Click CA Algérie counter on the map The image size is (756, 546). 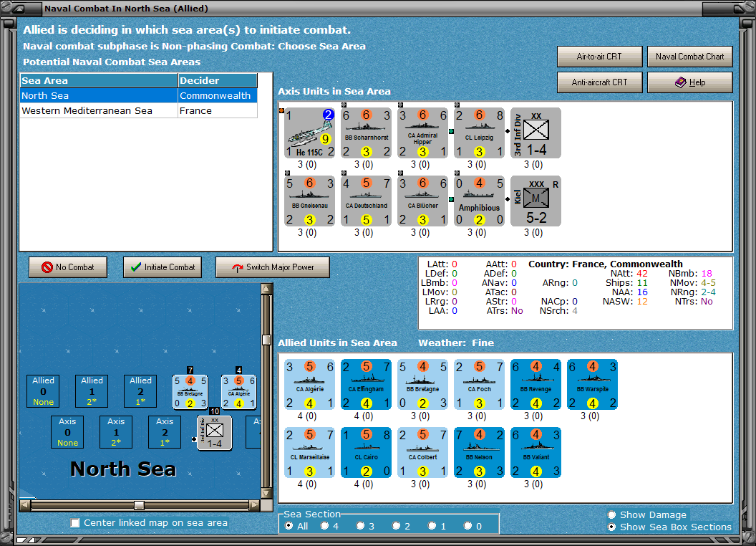(x=238, y=392)
